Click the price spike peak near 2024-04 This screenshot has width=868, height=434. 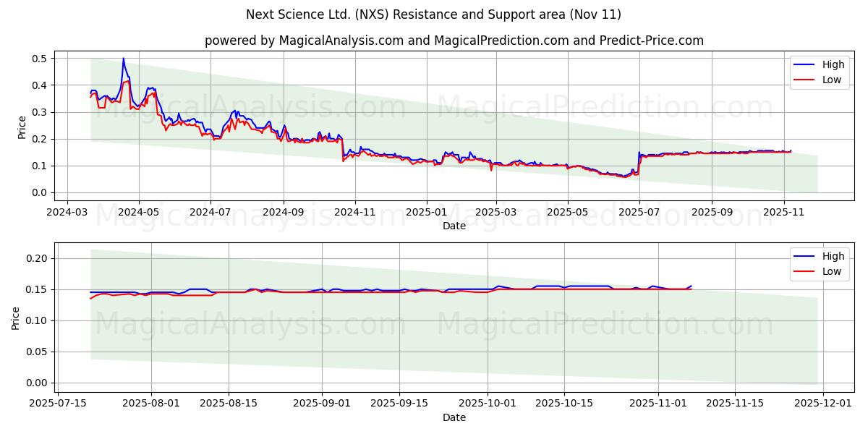(123, 59)
